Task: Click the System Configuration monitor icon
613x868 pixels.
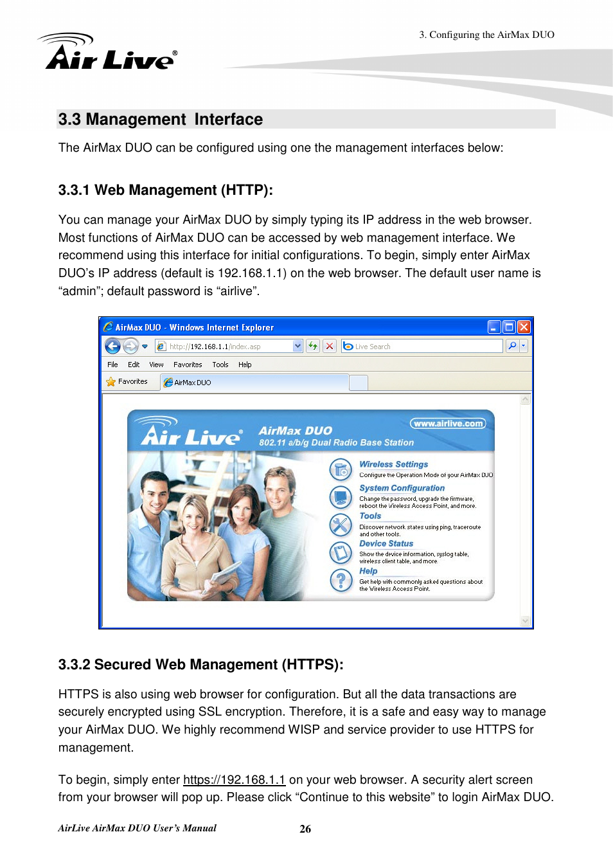Action: point(341,497)
